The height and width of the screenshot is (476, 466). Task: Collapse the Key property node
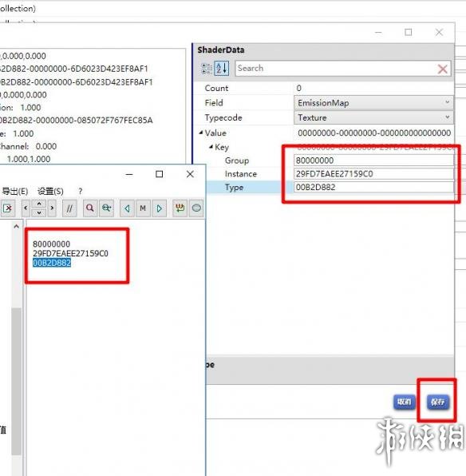tap(211, 147)
